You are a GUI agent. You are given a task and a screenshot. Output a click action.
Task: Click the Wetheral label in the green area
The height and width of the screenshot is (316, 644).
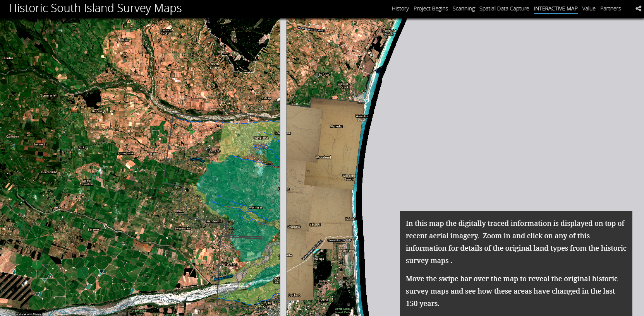(x=256, y=208)
